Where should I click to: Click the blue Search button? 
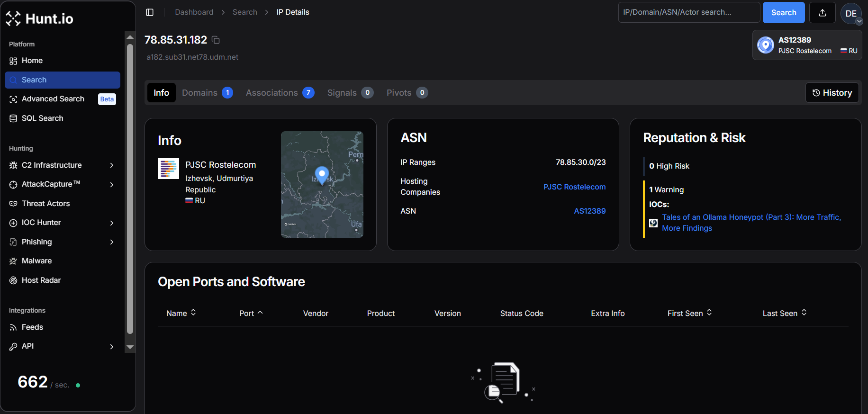point(784,13)
